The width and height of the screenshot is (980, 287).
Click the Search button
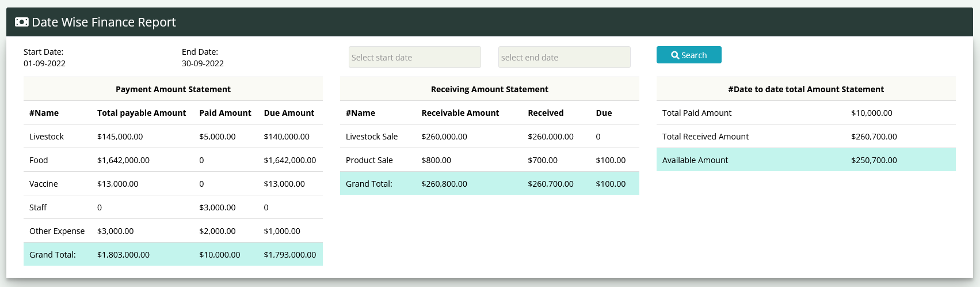[688, 55]
